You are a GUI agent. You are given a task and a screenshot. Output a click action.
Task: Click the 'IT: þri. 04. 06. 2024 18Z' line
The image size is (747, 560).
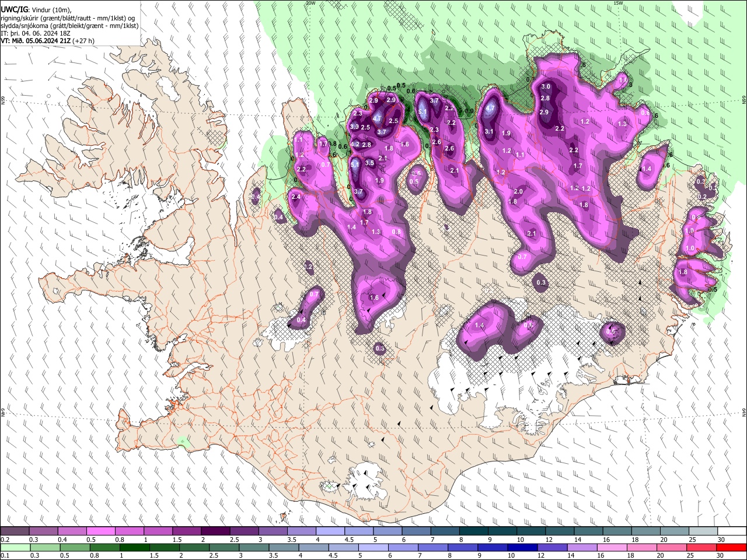click(x=36, y=33)
